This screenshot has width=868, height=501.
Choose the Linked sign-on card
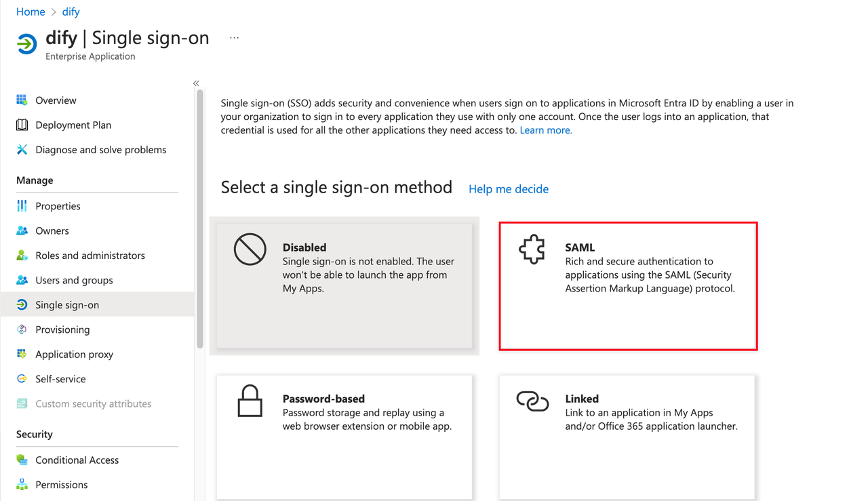(627, 437)
